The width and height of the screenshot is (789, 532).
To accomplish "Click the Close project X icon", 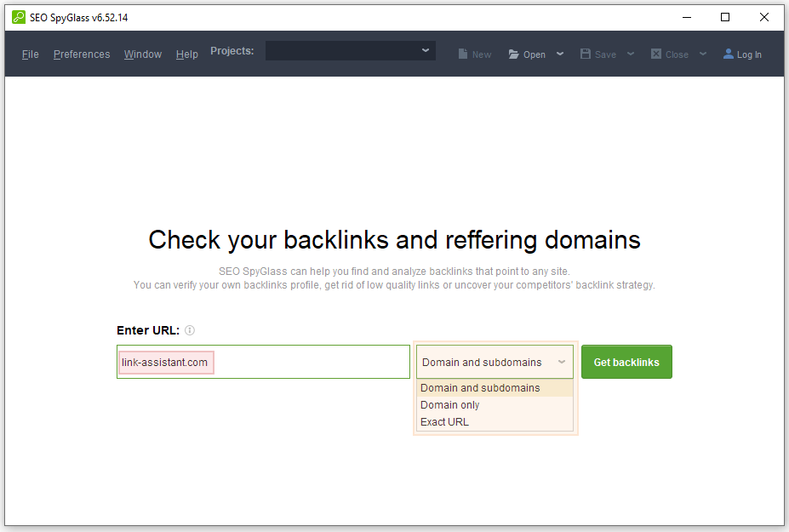I will click(656, 54).
